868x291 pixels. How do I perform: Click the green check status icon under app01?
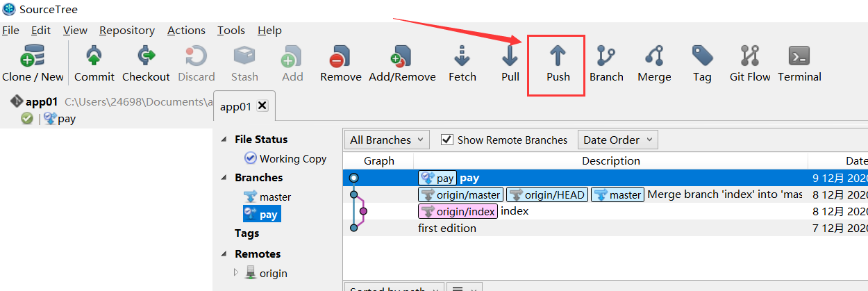click(x=27, y=119)
